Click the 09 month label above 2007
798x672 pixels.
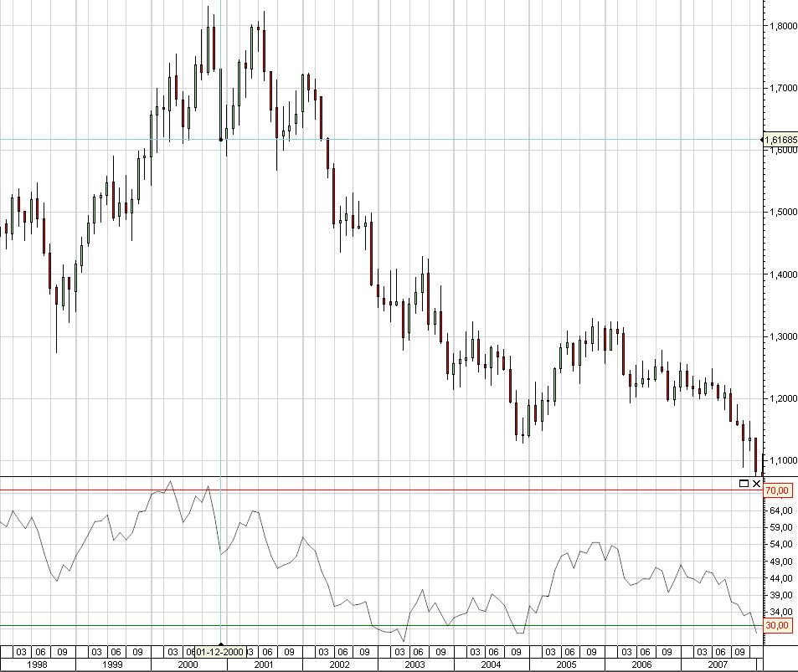739,652
